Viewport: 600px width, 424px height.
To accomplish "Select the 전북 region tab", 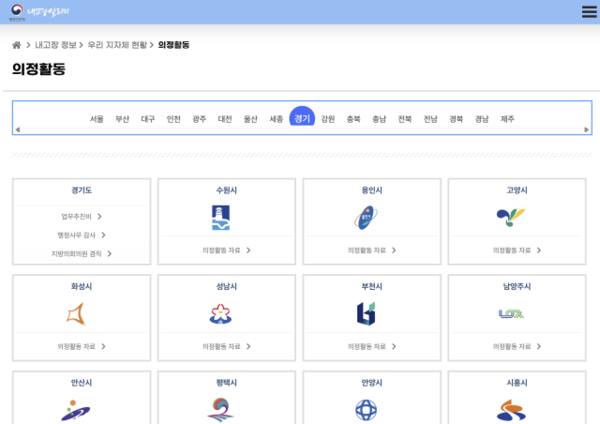I will (x=405, y=119).
